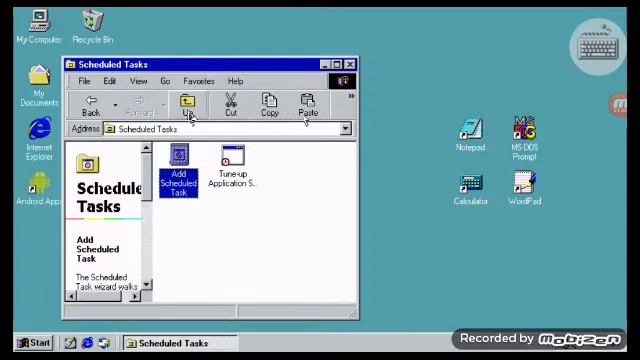The height and width of the screenshot is (360, 640).
Task: Click the Scheduled Tasks title bar folder icon
Action: pyautogui.click(x=71, y=64)
